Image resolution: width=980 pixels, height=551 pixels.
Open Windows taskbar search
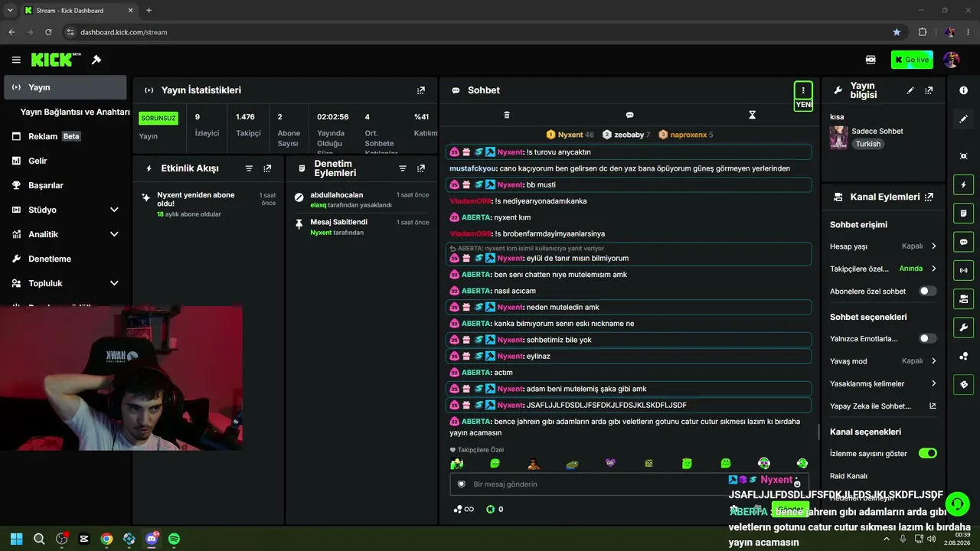(x=39, y=539)
